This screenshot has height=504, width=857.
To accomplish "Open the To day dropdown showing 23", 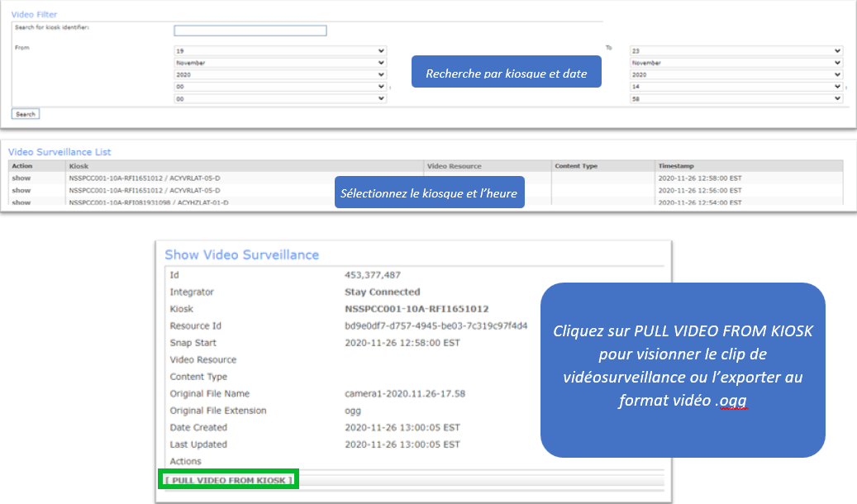I will click(x=736, y=51).
